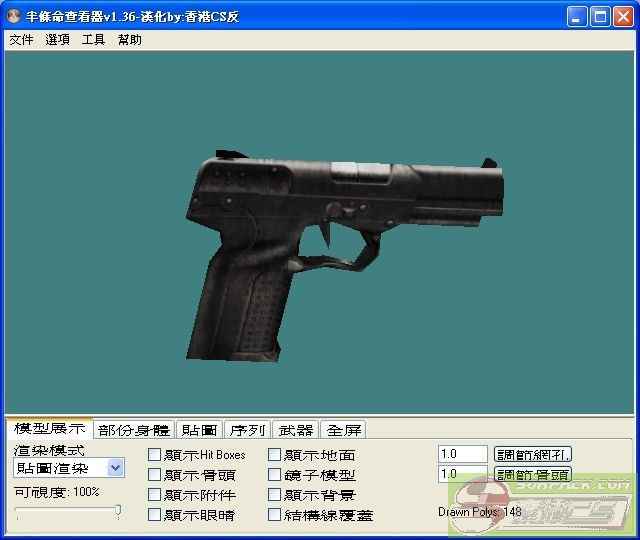Minimize the model viewer window
This screenshot has width=640, height=540.
click(x=577, y=17)
